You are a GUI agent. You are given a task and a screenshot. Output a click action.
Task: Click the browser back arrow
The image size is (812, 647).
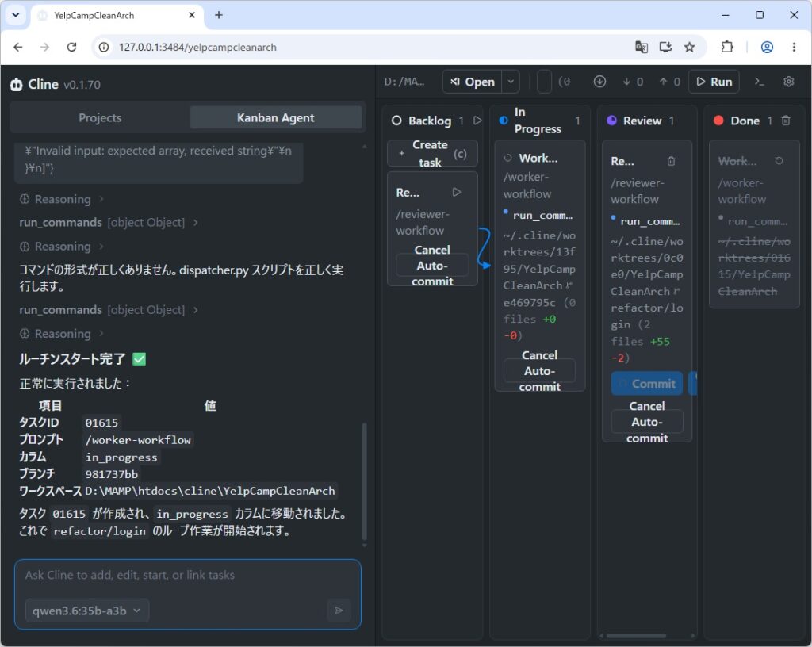tap(18, 47)
